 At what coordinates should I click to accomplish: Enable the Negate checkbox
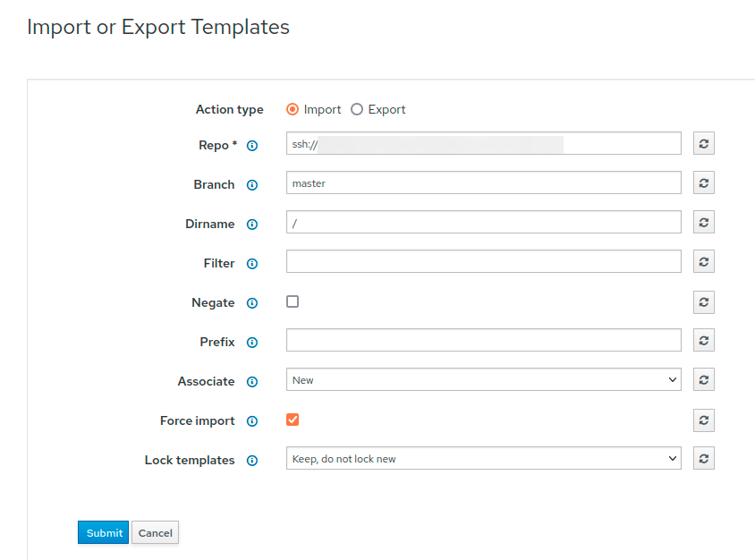click(293, 301)
